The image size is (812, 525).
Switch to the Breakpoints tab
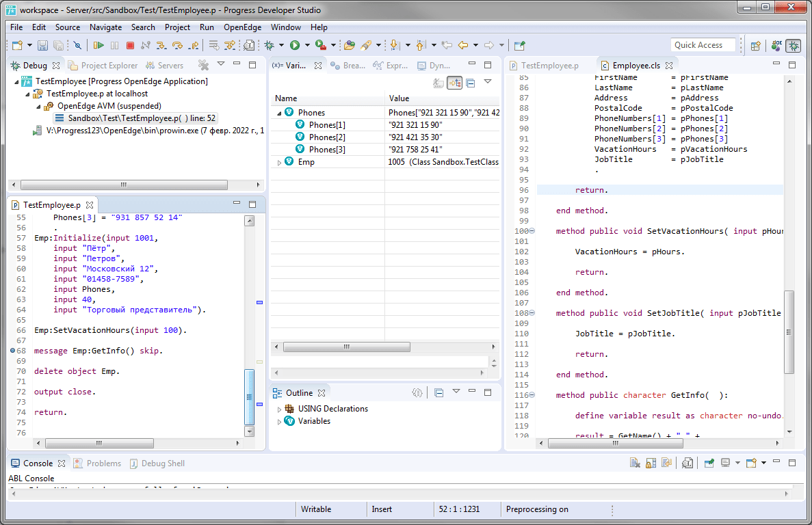(348, 66)
